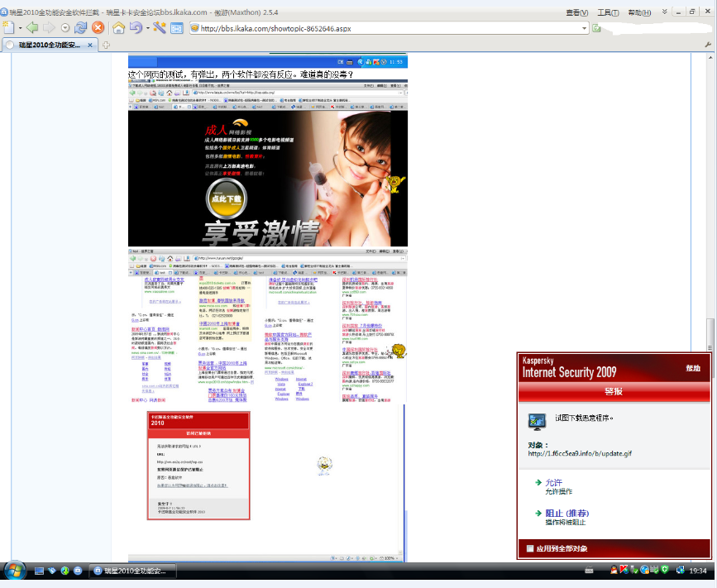Close the 瑞星2010 tab with X
The height and width of the screenshot is (588, 717).
[x=90, y=45]
